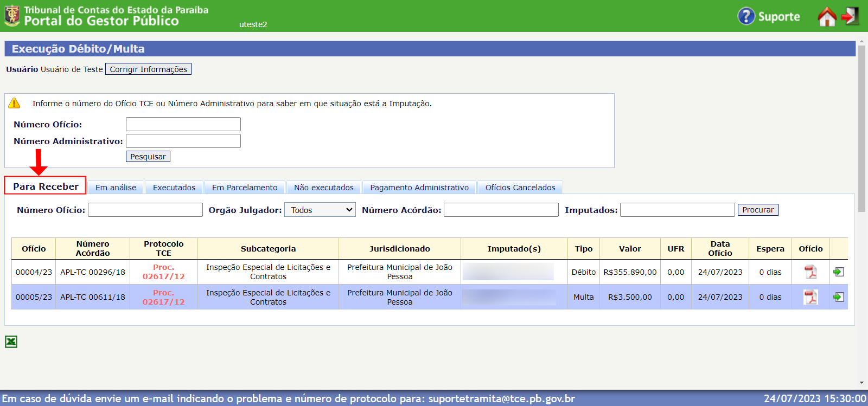Open the Ofícios Cancelados tab
This screenshot has width=868, height=406.
coord(520,188)
